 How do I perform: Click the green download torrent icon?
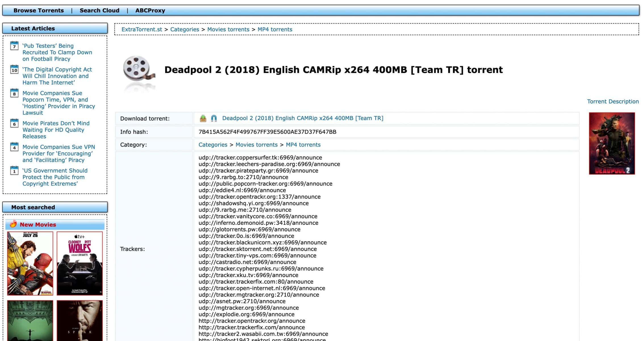tap(203, 118)
